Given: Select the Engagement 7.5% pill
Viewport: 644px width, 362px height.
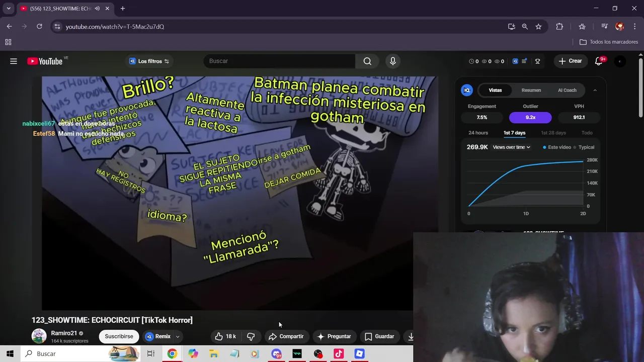Looking at the screenshot, I should click(x=482, y=117).
